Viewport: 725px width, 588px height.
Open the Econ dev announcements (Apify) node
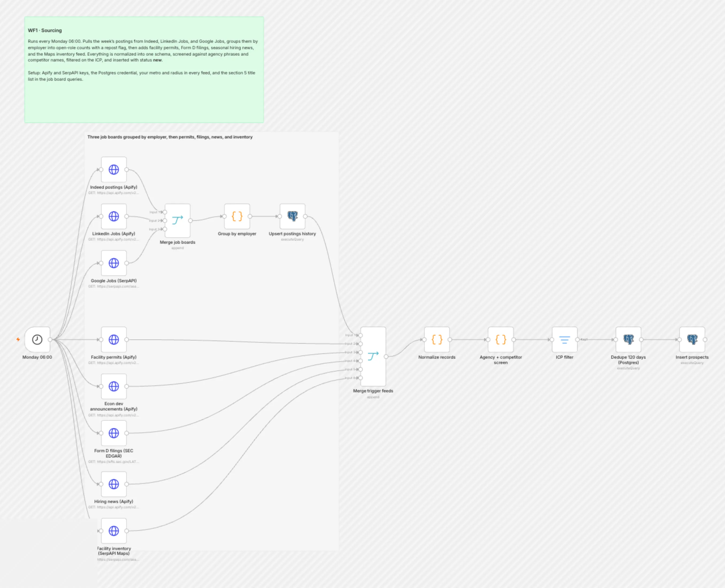(114, 386)
